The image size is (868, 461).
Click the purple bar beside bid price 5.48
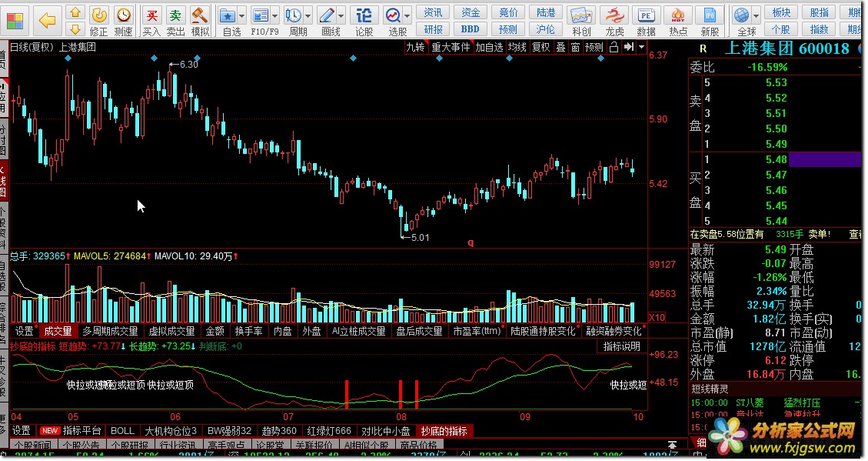pos(825,159)
